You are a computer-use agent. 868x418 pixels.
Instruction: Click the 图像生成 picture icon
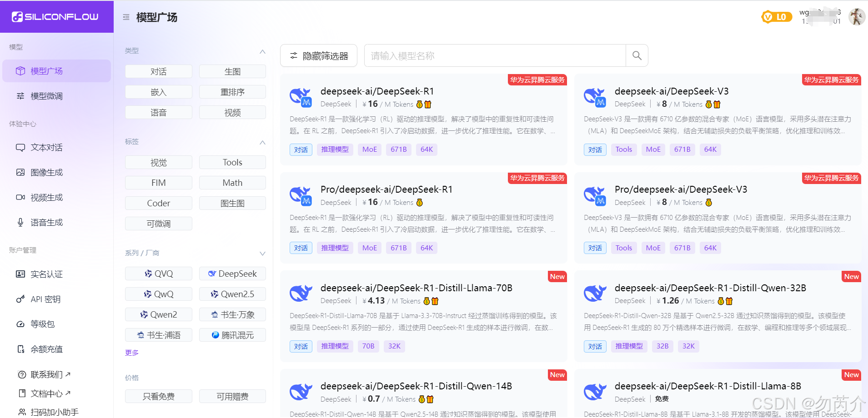coord(20,172)
